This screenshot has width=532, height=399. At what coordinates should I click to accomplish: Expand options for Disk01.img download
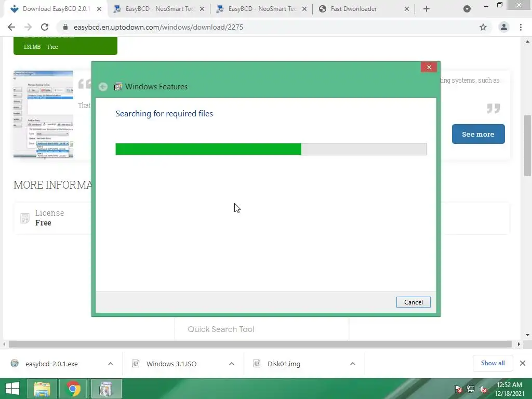[x=353, y=364]
